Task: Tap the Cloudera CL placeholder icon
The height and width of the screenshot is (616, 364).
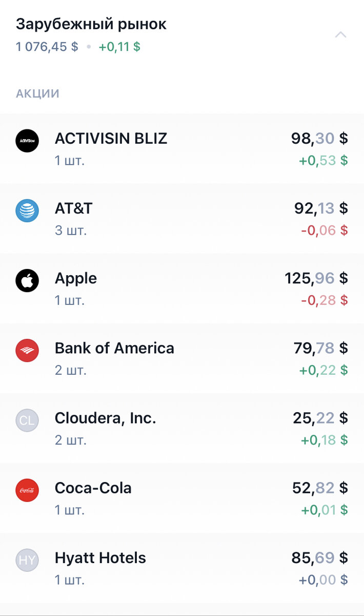Action: click(27, 420)
